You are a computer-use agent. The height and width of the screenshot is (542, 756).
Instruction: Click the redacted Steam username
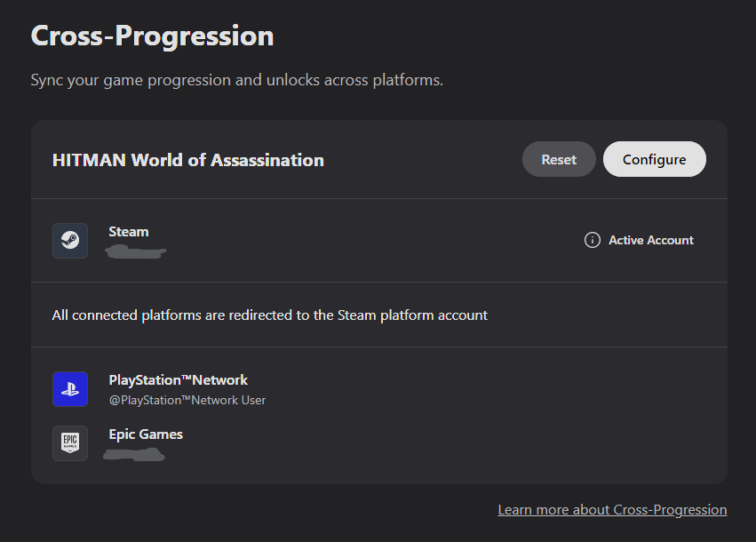[136, 253]
